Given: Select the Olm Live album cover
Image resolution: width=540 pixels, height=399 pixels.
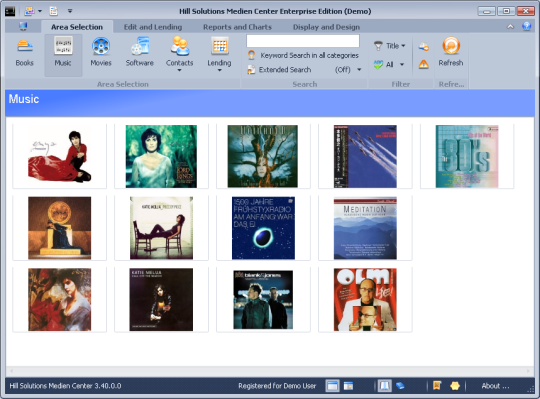Looking at the screenshot, I should (x=365, y=300).
